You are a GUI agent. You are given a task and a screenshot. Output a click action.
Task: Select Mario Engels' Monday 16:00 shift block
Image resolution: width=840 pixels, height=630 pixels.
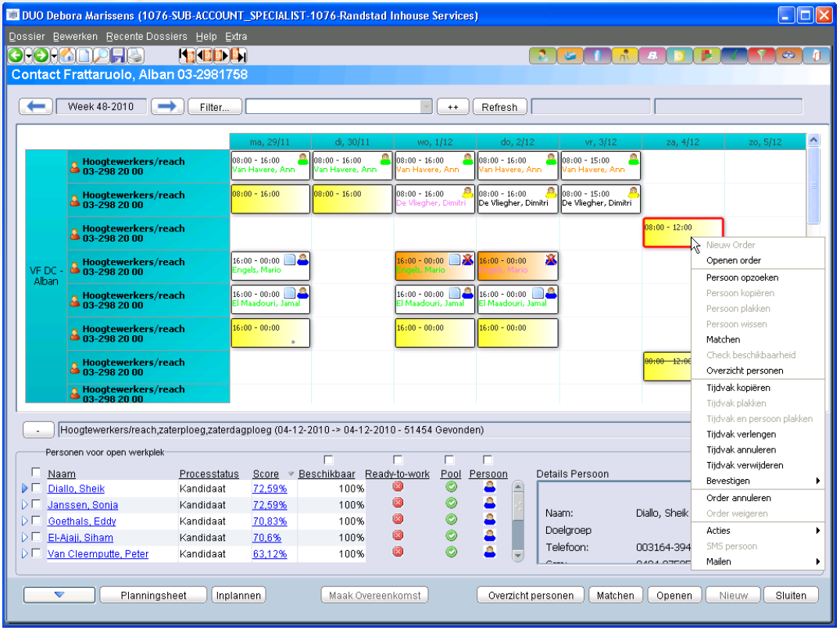click(x=270, y=266)
